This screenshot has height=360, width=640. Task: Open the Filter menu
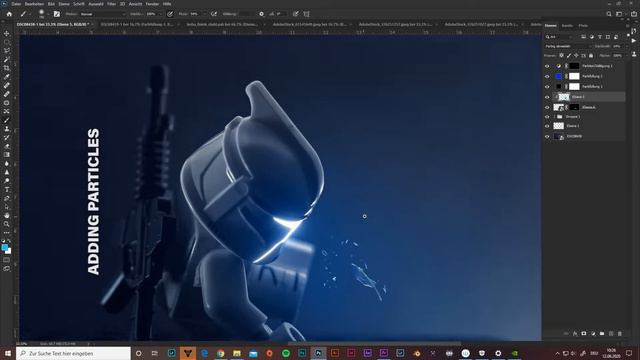pos(111,4)
